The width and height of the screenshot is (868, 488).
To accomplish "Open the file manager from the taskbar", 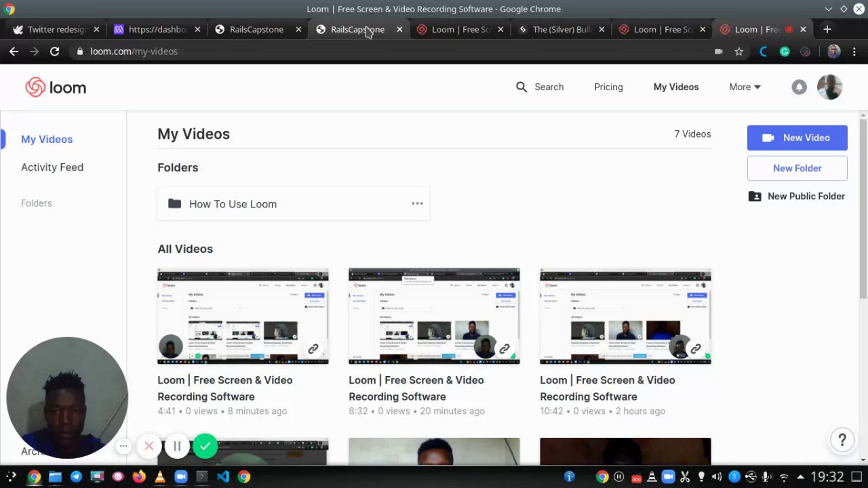I will tap(55, 476).
